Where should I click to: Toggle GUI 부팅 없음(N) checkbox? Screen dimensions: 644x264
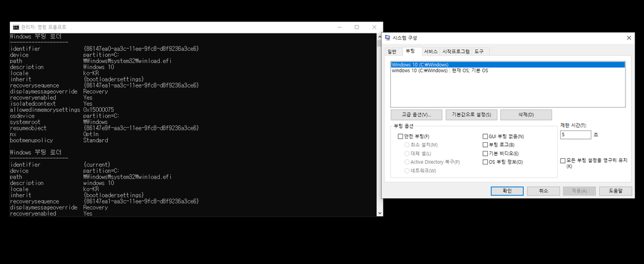tap(485, 137)
